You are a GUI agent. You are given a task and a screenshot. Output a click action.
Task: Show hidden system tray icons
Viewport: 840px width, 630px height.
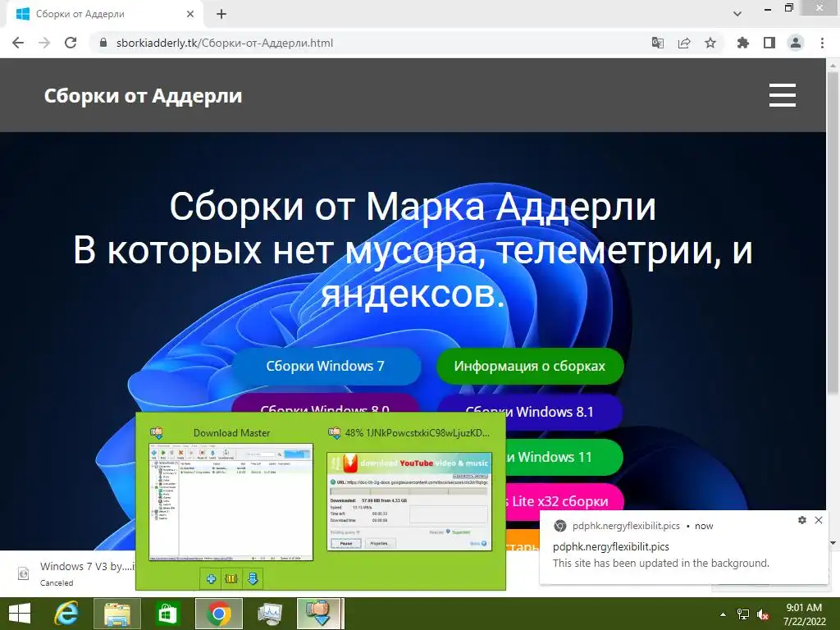pyautogui.click(x=723, y=614)
